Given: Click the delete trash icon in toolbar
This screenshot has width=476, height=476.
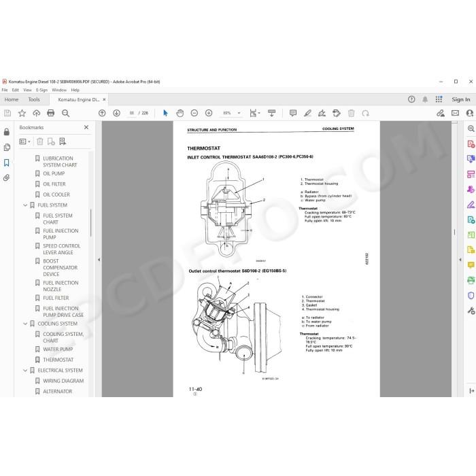Looking at the screenshot, I should (x=352, y=114).
